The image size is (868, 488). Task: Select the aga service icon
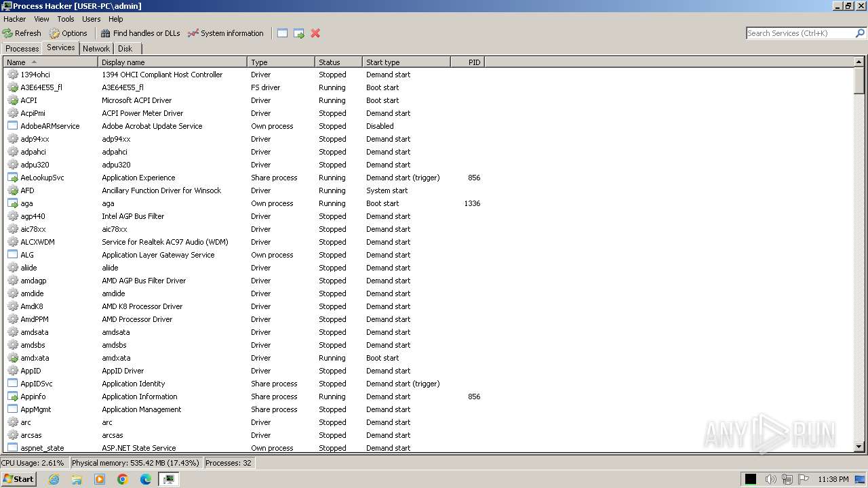tap(13, 203)
